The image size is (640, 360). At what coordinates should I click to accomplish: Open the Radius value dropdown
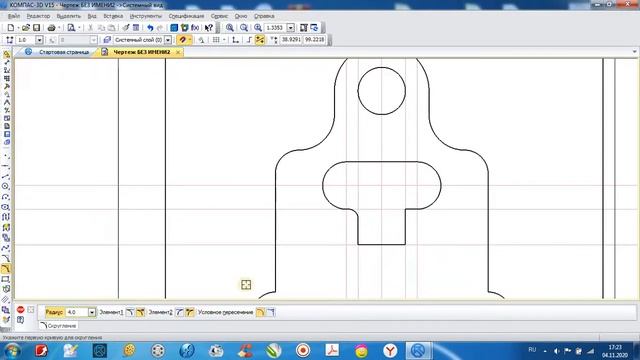coord(92,312)
